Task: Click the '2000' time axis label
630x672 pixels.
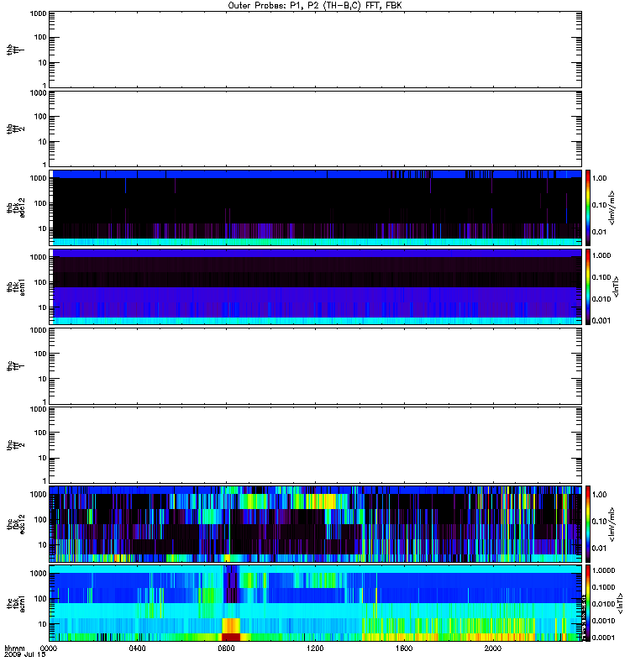Action: point(493,648)
